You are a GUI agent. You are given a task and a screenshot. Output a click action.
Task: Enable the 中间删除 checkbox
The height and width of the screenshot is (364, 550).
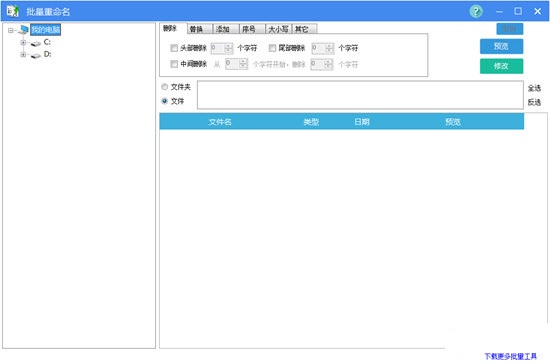pos(174,64)
